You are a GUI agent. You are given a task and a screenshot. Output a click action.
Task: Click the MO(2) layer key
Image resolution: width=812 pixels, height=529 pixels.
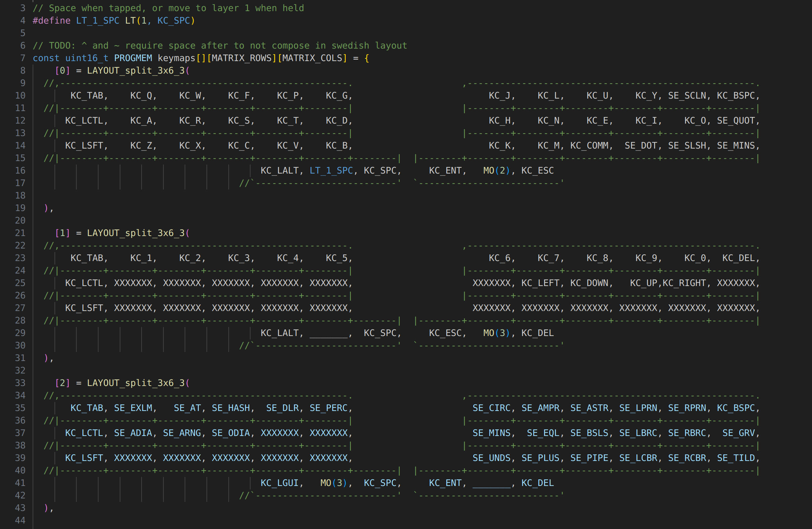pos(497,170)
